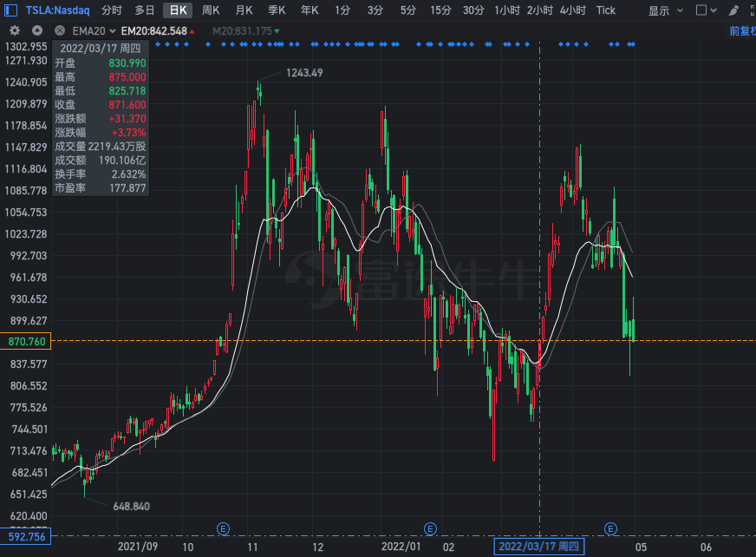Click the 前复权 adjustment button
Viewport: 756px width, 557px height.
[742, 31]
